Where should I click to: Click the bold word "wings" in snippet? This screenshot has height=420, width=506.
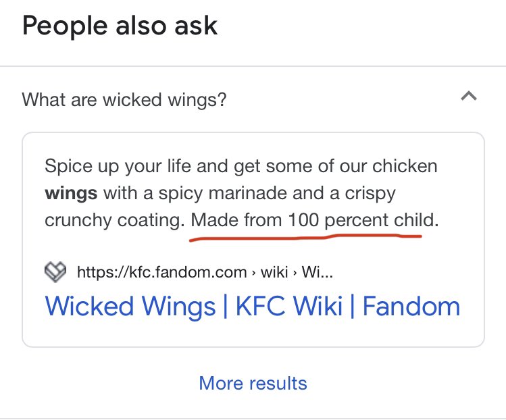[x=71, y=193]
